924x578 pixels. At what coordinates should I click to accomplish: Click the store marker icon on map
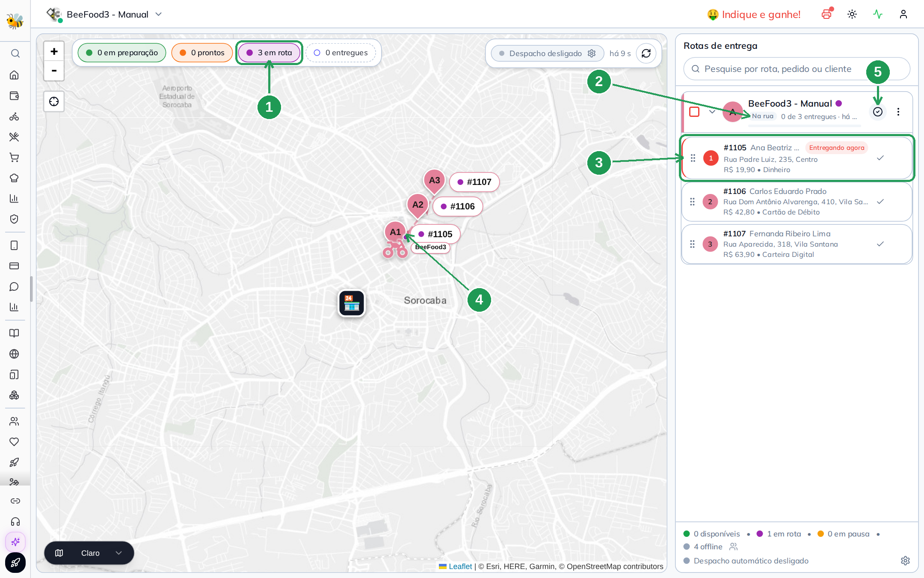[x=352, y=303]
